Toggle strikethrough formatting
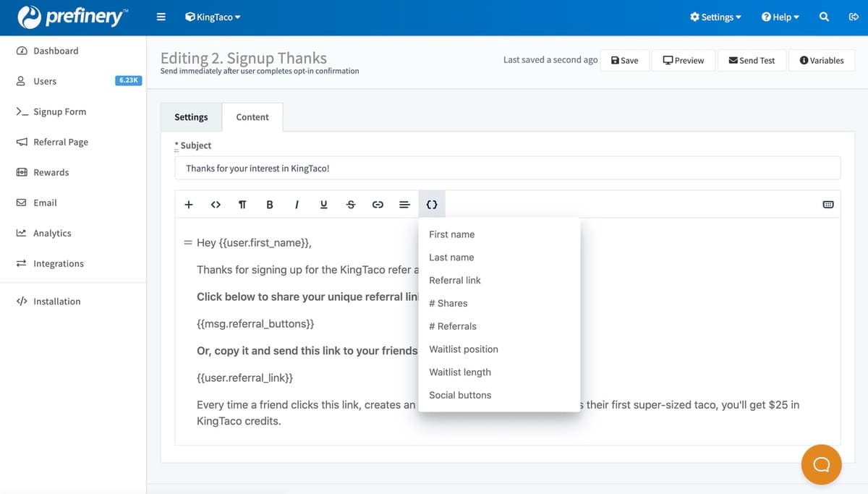868x494 pixels. pyautogui.click(x=351, y=205)
